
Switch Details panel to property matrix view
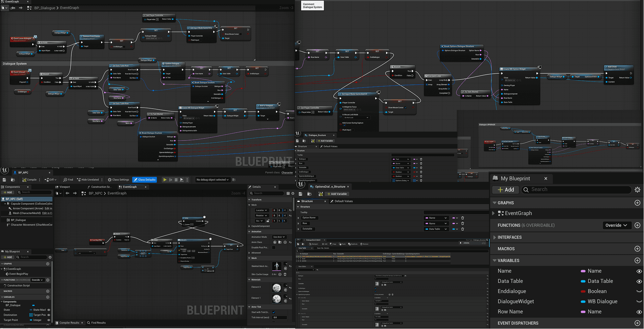288,193
